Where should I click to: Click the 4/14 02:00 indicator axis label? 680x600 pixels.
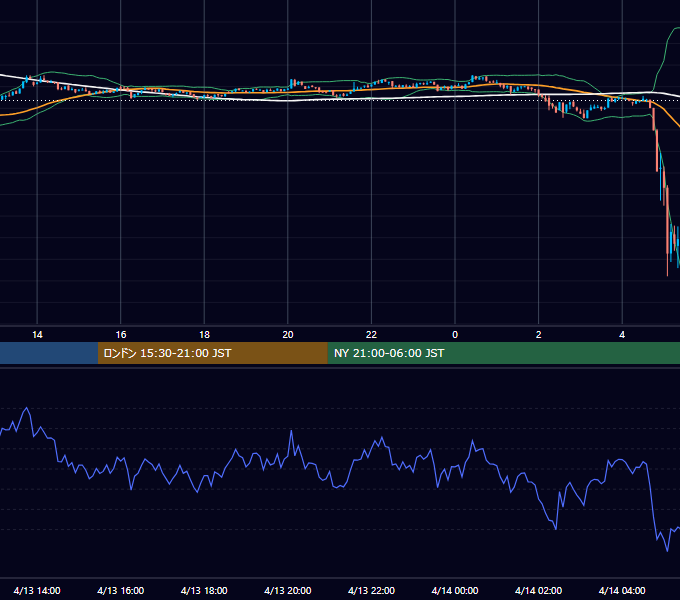point(538,590)
